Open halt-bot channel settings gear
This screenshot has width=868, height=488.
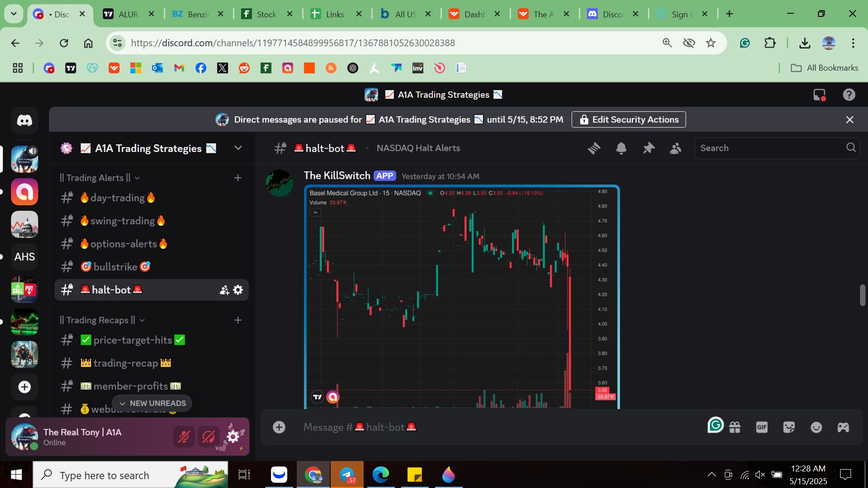click(x=238, y=290)
